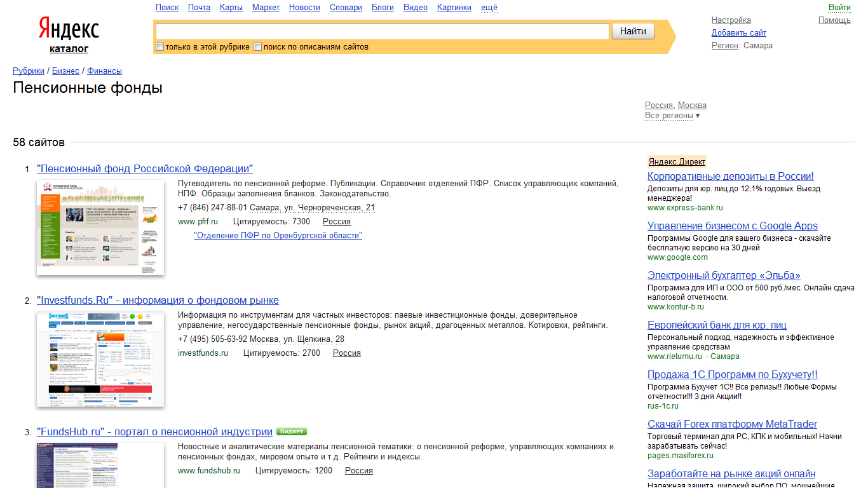
Task: Open 'Европейский банк для юр. лиц' ad
Action: (x=717, y=325)
